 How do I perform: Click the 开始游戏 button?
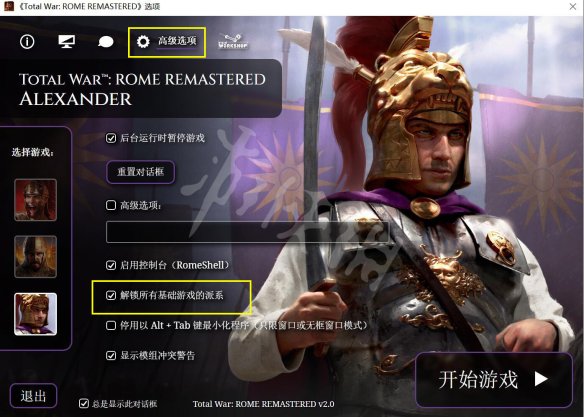tap(493, 380)
